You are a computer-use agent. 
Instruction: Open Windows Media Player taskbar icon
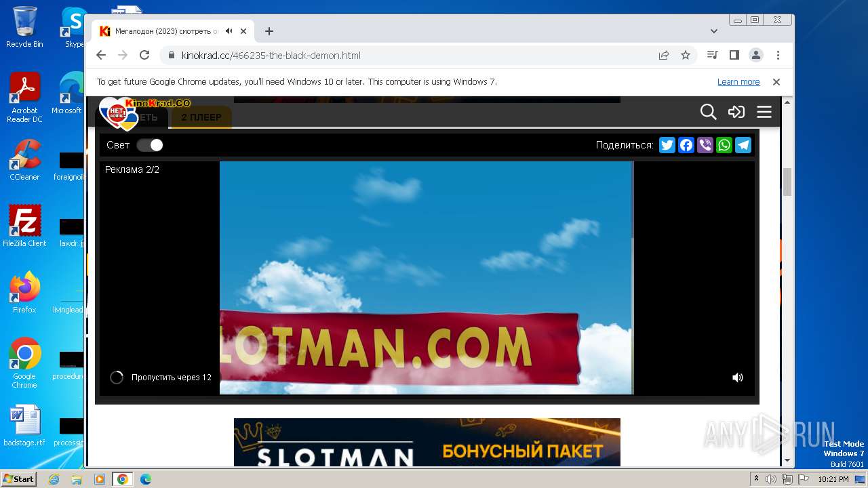[x=100, y=479]
